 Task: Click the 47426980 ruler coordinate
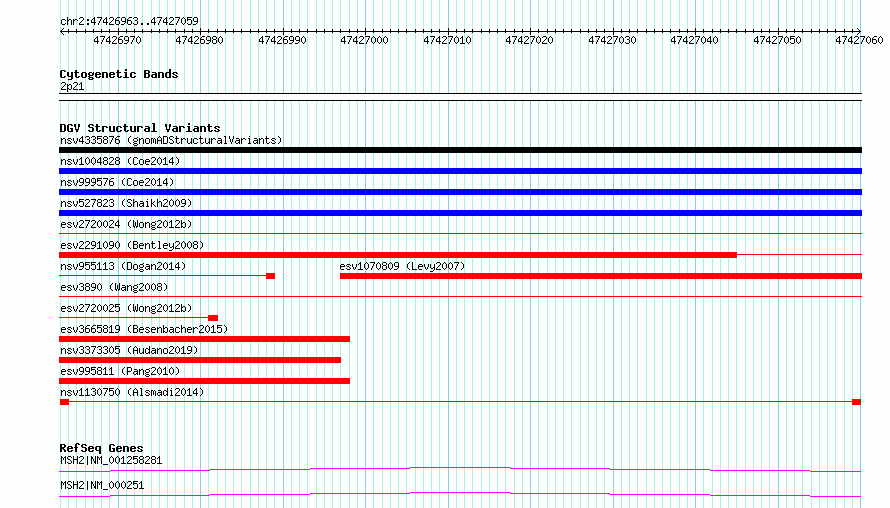[x=200, y=40]
